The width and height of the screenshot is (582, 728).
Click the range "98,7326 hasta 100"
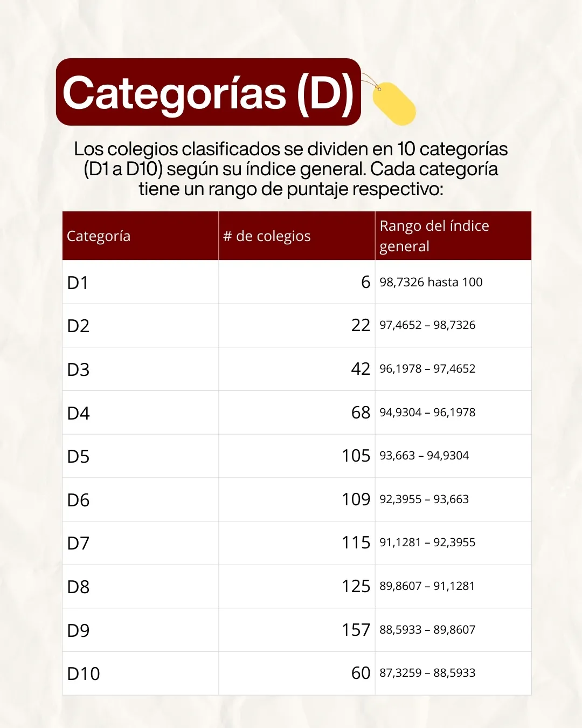tap(431, 282)
